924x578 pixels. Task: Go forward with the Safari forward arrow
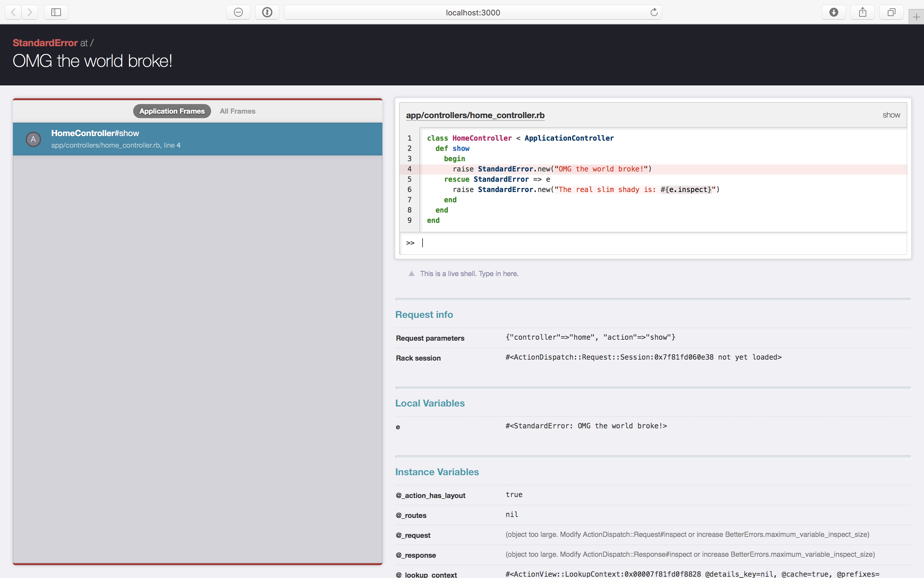click(x=30, y=12)
